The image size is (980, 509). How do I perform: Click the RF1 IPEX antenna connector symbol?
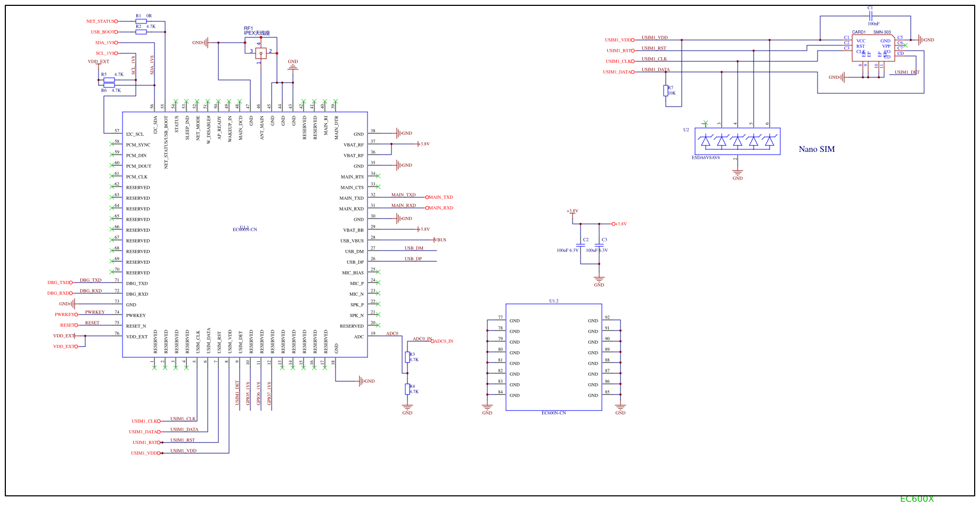260,53
